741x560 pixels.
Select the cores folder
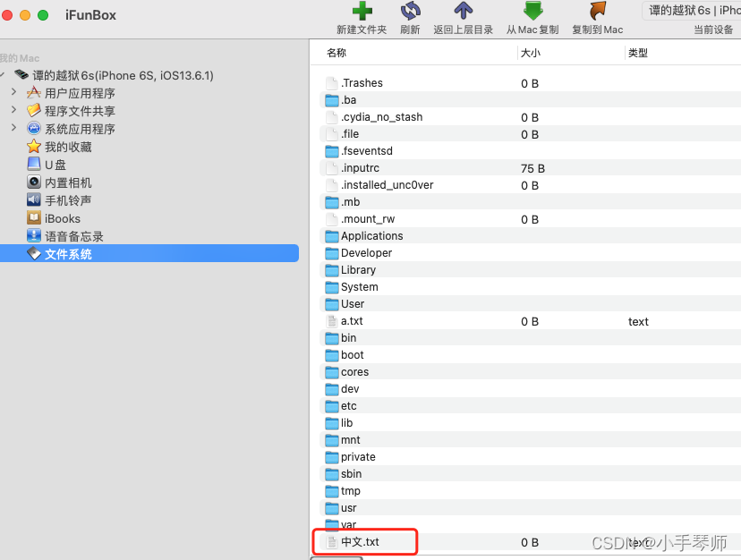[x=354, y=372]
